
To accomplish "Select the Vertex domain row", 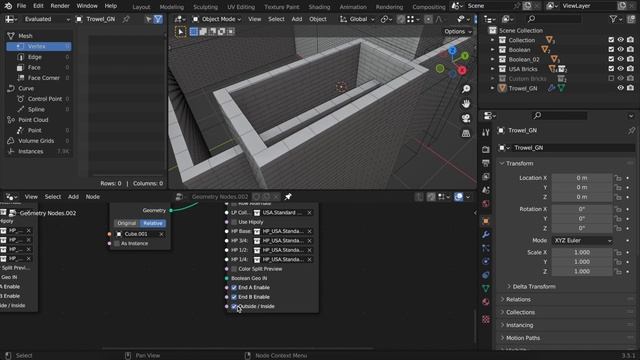I will 38,47.
